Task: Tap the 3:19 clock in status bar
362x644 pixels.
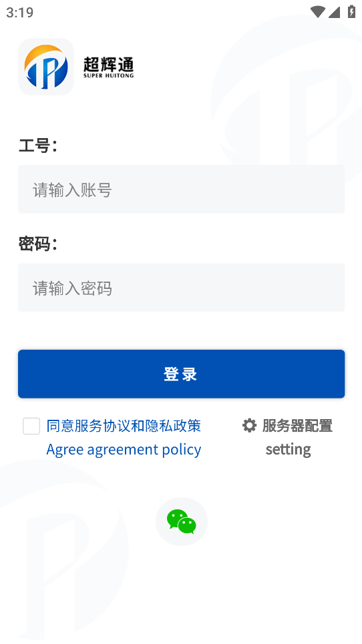Action: coord(20,12)
